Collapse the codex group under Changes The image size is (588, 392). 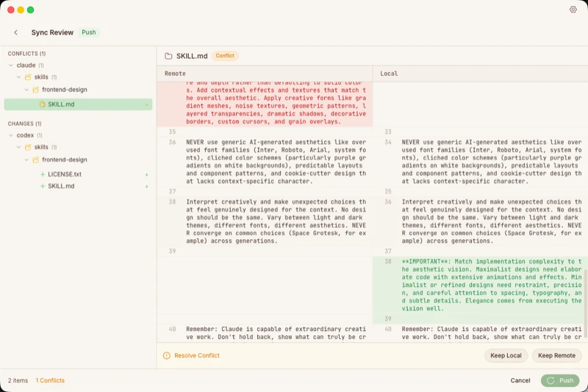11,135
